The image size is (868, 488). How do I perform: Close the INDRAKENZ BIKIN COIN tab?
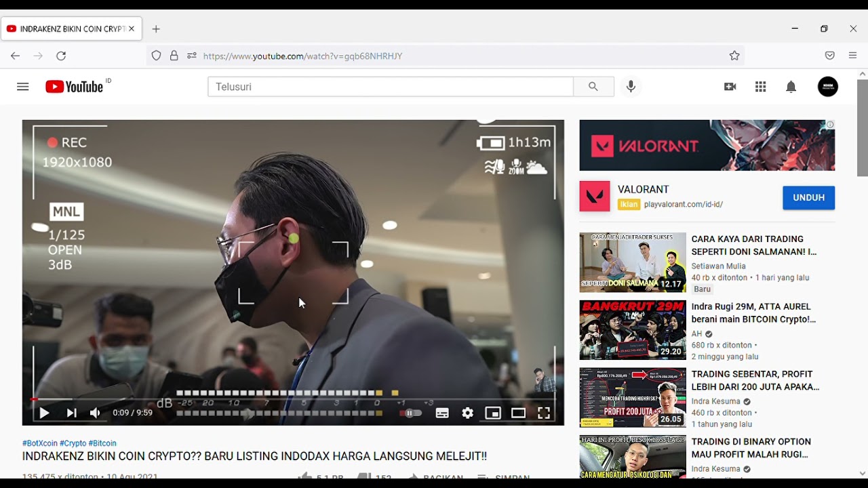(x=132, y=29)
